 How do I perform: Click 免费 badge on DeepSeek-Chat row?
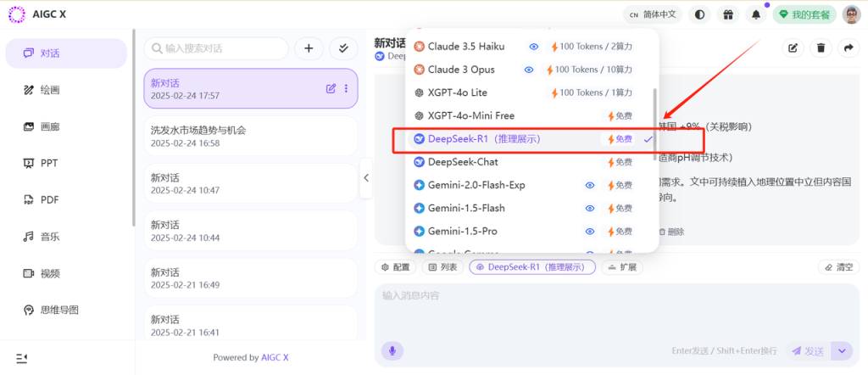620,162
